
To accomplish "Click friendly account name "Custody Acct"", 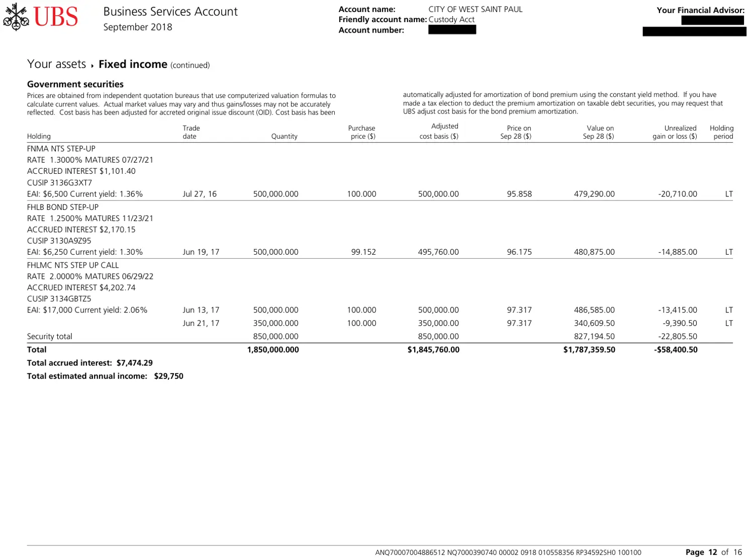I will (x=451, y=20).
